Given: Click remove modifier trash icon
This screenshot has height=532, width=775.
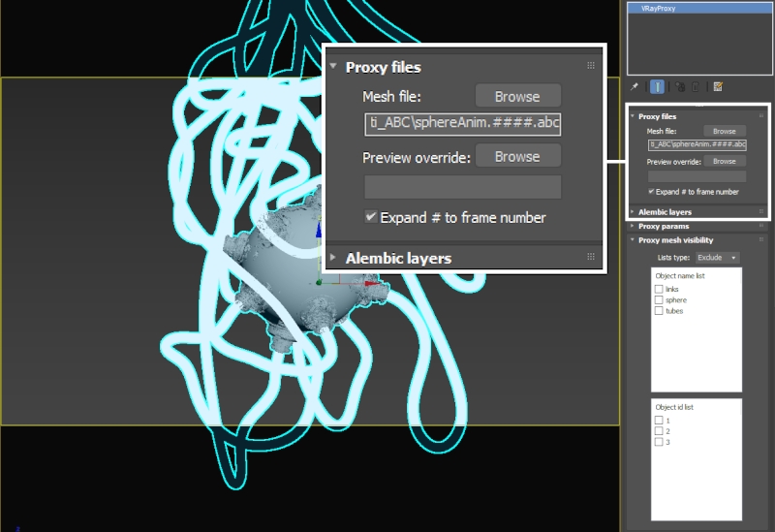Looking at the screenshot, I should click(696, 87).
